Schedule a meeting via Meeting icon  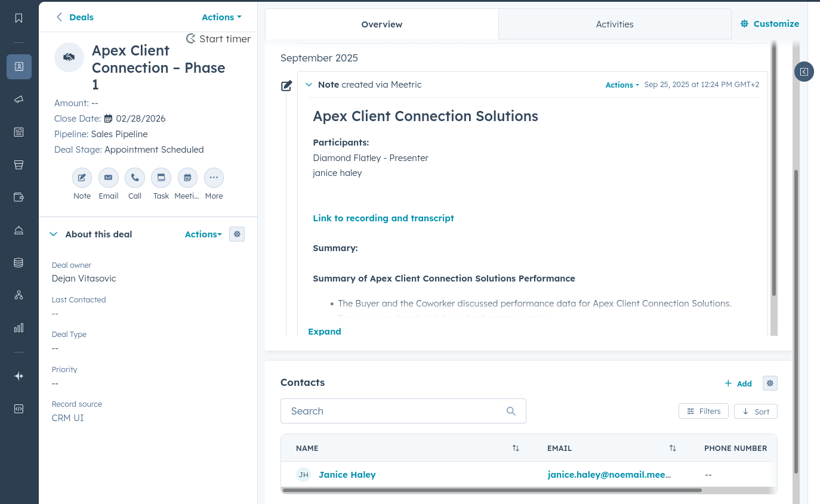187,178
